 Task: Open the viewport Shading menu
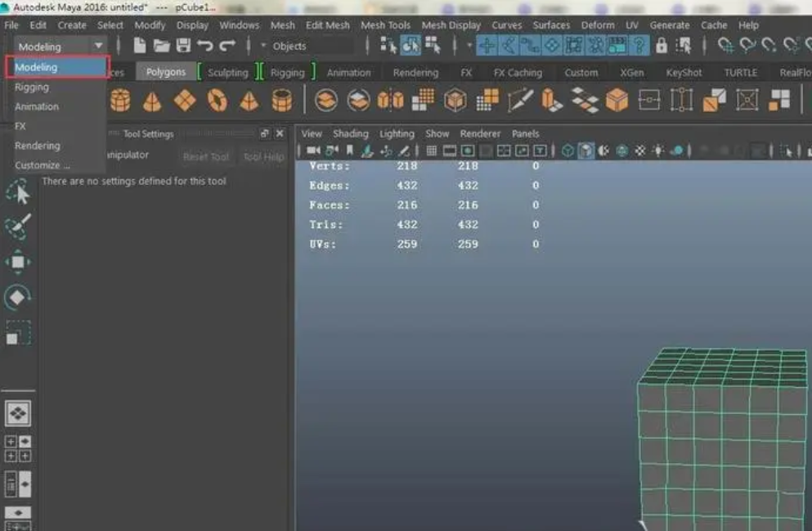pos(350,133)
